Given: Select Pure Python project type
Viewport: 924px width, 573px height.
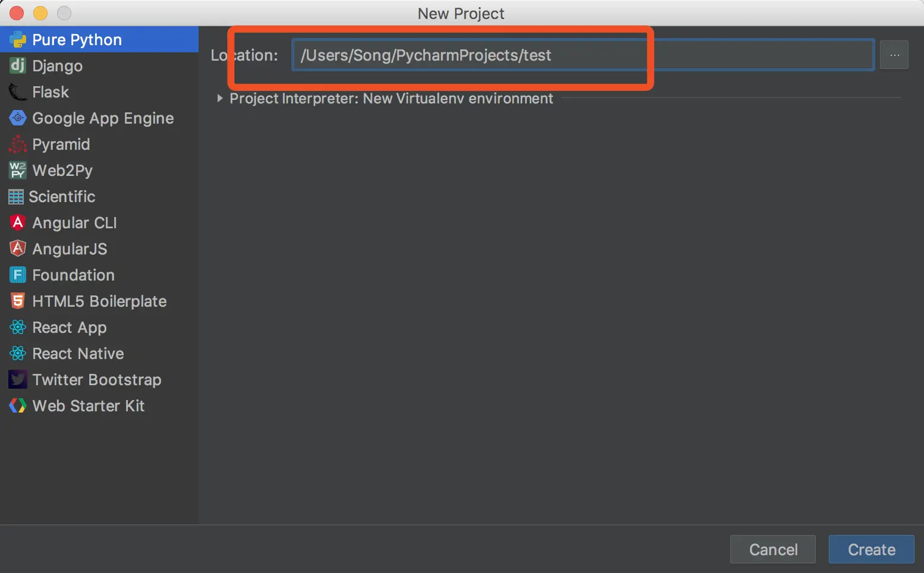Looking at the screenshot, I should (x=99, y=39).
